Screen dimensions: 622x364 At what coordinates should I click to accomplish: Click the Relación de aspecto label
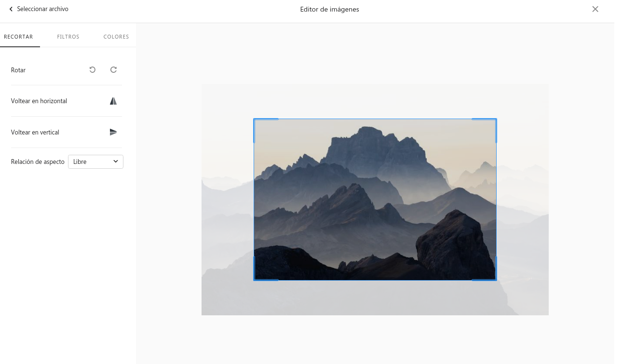click(x=38, y=162)
